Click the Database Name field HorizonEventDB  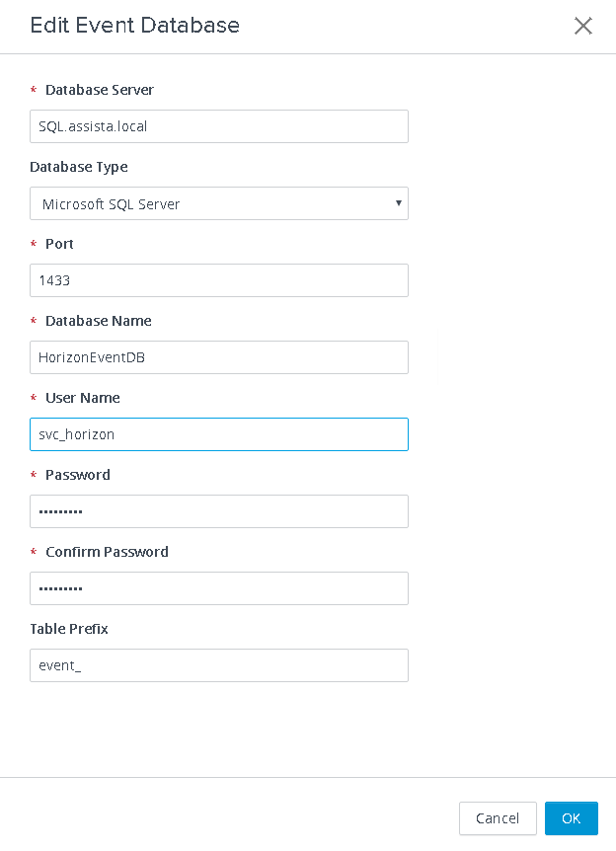tap(219, 357)
